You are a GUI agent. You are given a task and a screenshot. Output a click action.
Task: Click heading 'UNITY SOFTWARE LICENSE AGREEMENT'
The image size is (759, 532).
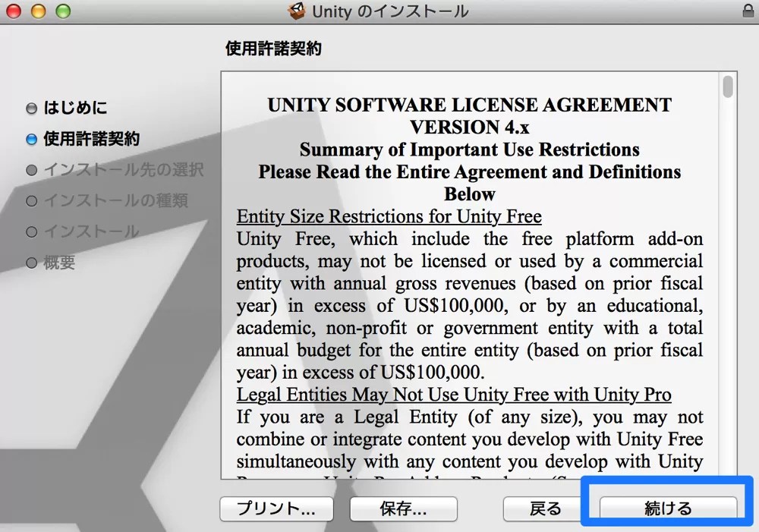470,105
